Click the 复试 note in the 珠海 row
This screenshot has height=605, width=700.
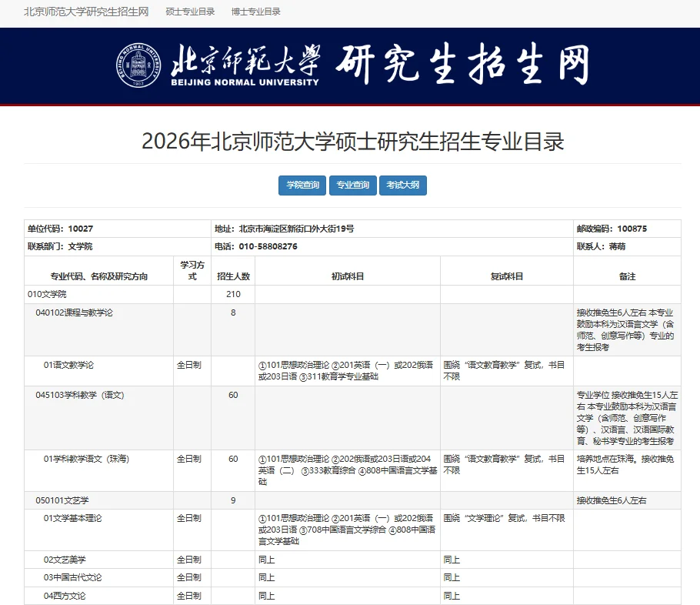pyautogui.click(x=504, y=465)
